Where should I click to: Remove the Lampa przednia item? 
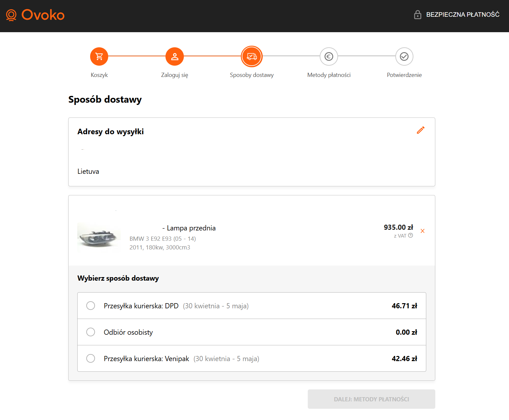coord(422,231)
